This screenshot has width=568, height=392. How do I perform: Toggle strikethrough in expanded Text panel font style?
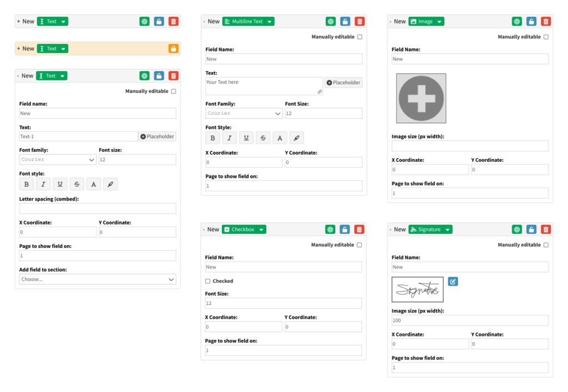(77, 184)
